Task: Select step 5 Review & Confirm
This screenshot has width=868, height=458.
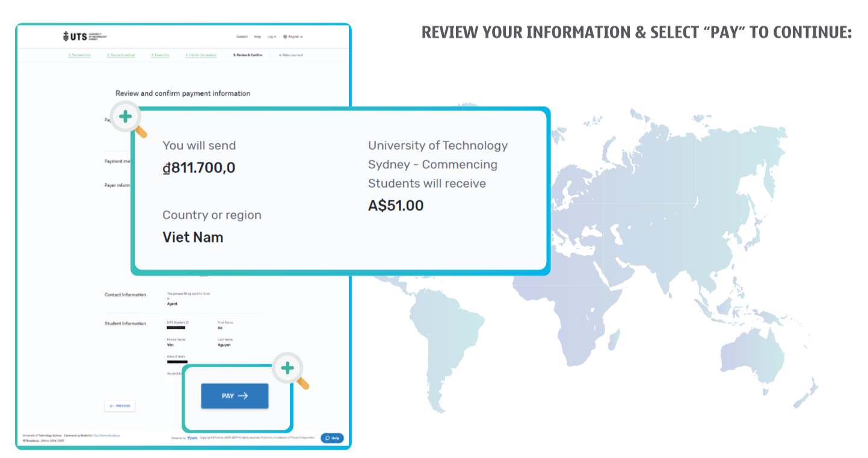Action: pos(248,55)
